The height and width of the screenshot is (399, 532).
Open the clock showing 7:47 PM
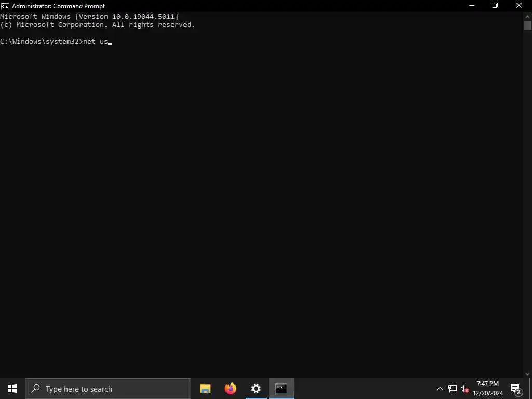tap(488, 389)
